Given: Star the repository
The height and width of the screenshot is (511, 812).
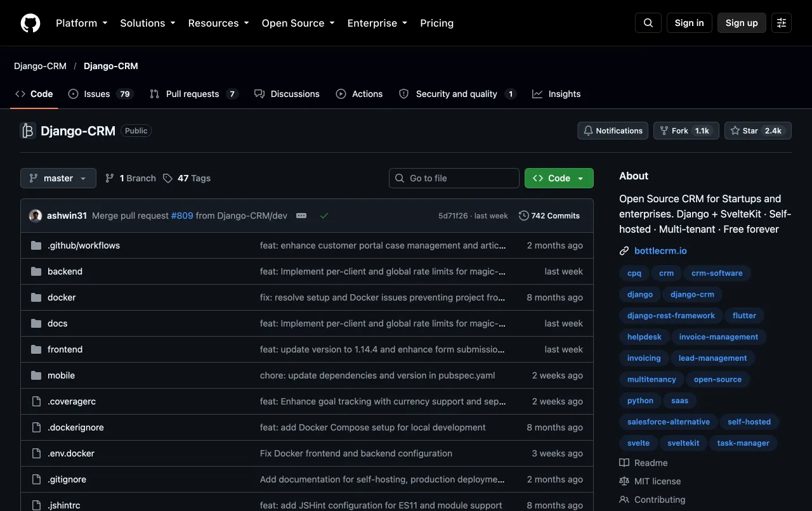Looking at the screenshot, I should [758, 131].
